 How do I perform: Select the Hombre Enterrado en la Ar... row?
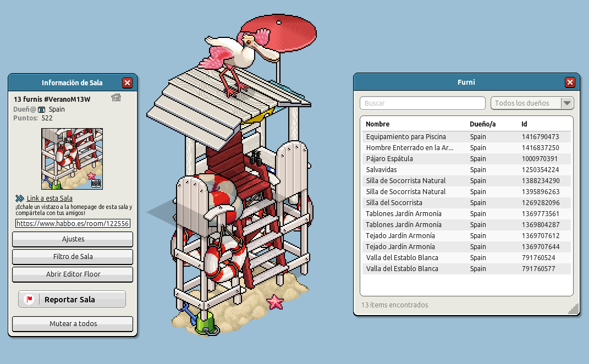(x=466, y=147)
